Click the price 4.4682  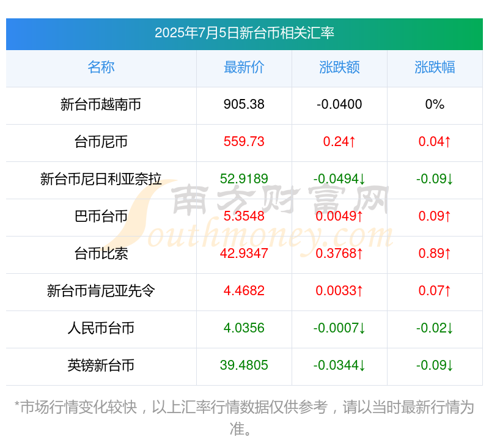pos(244,291)
